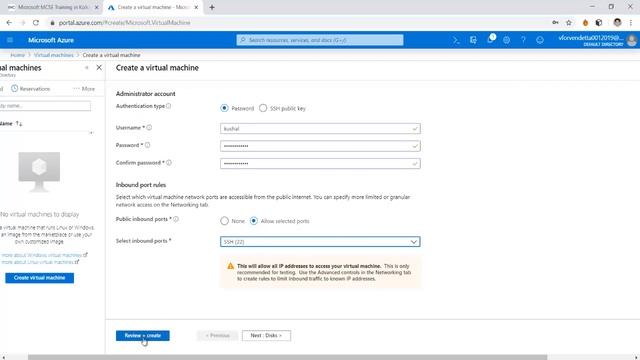Click the info icon next to Public inbound ports
Screen dimensions: 640x360
click(x=176, y=219)
